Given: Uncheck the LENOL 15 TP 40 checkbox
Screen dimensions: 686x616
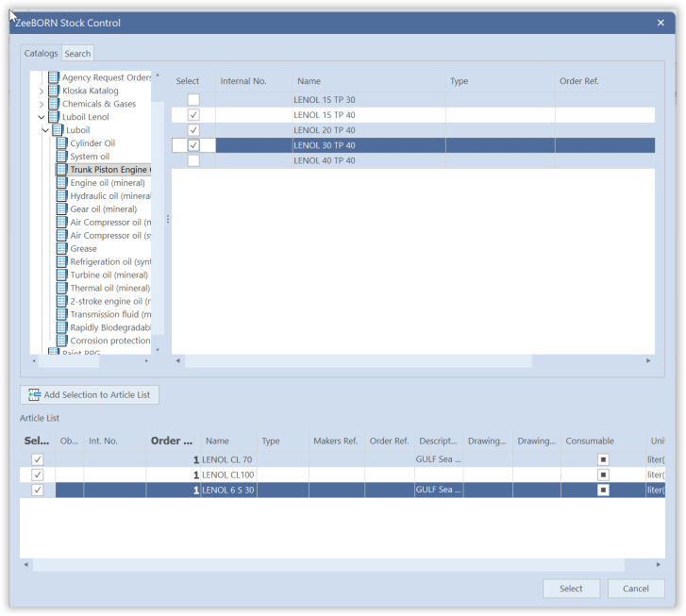Looking at the screenshot, I should [x=193, y=115].
